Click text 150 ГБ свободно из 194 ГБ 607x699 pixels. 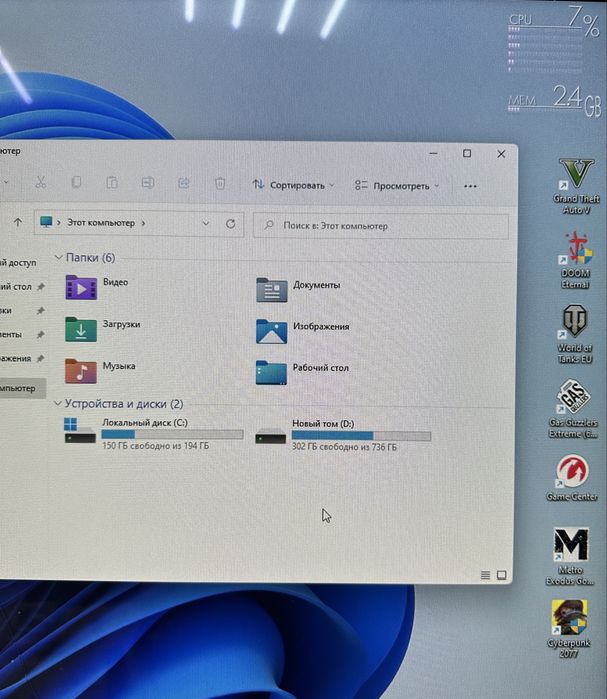156,445
